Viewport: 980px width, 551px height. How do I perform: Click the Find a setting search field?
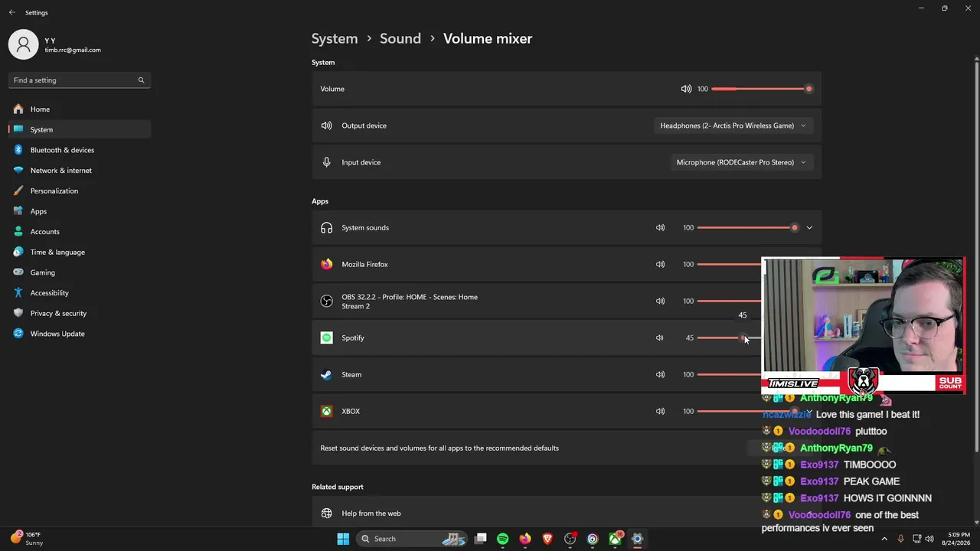coord(80,80)
